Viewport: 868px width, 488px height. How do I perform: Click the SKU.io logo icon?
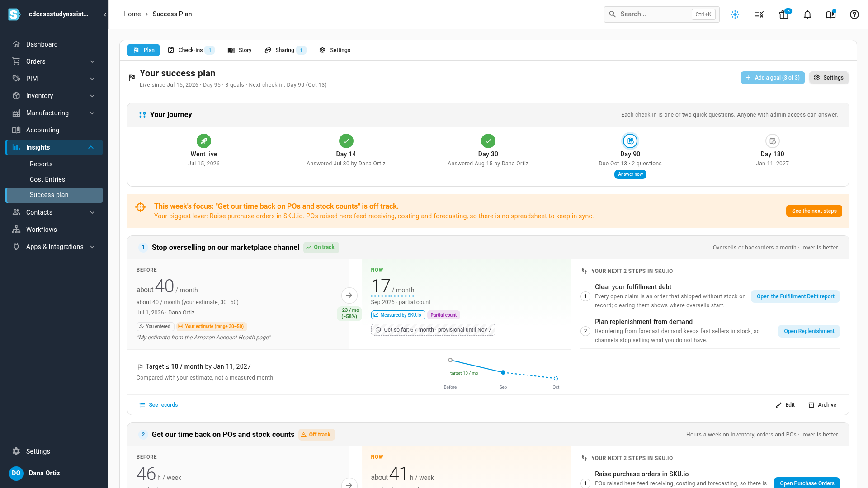pos(14,14)
